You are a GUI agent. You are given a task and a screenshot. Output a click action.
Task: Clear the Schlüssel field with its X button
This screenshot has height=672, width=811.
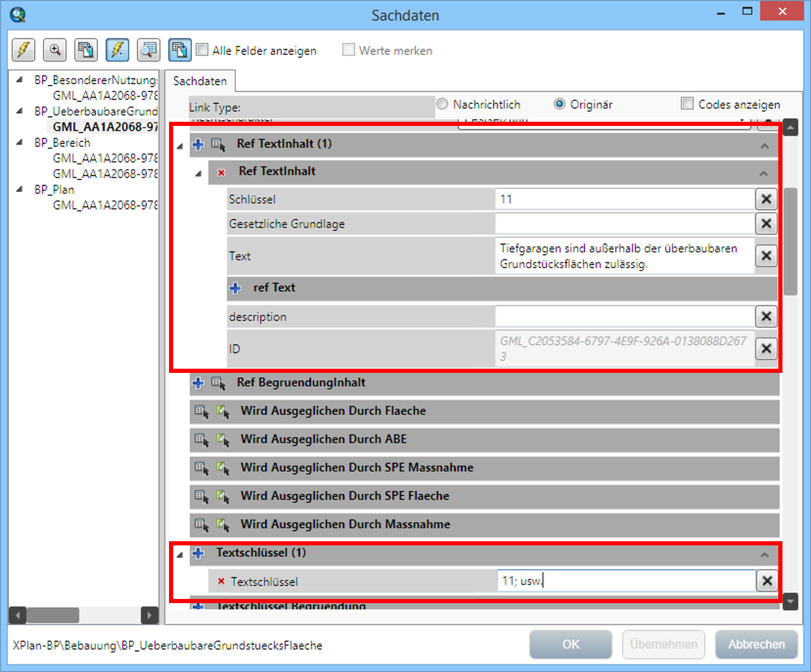pyautogui.click(x=766, y=200)
